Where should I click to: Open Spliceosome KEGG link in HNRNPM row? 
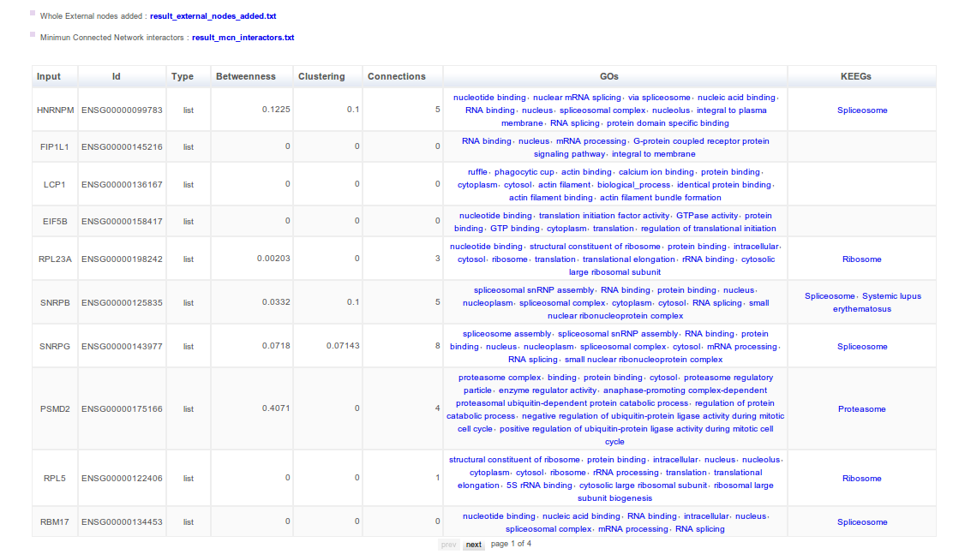[x=862, y=110]
